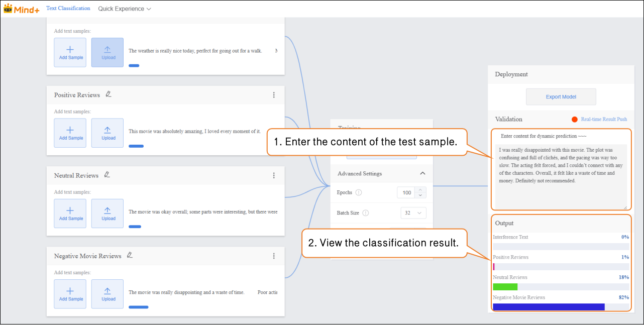
Task: Rename Negative Movie Reviews via pencil icon
Action: coord(130,255)
